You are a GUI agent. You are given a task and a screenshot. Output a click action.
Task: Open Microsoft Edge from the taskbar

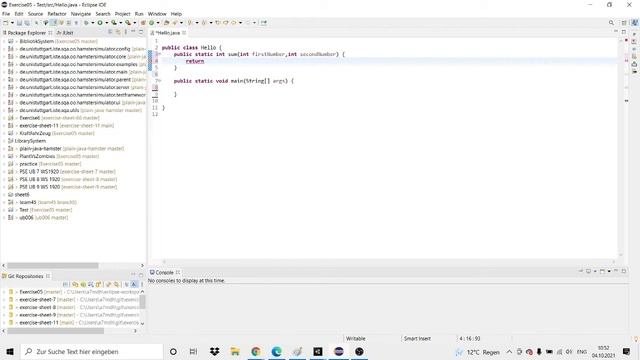tap(276, 351)
